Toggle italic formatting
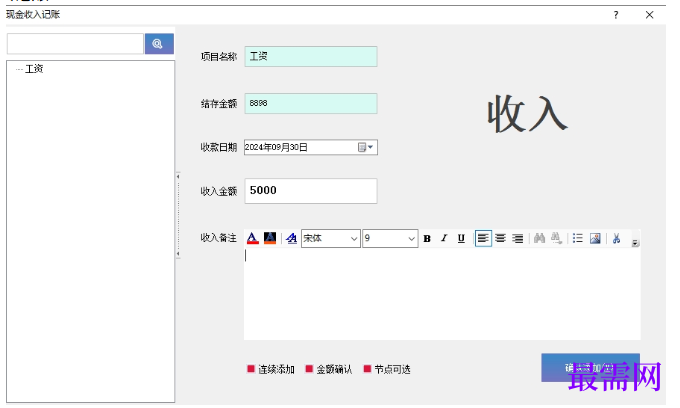This screenshot has width=680, height=408. click(444, 238)
